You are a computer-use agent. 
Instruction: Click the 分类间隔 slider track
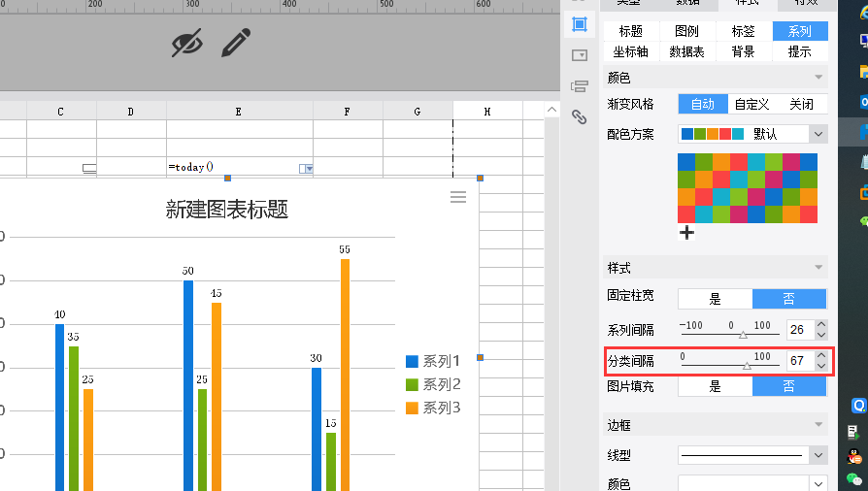tap(728, 366)
